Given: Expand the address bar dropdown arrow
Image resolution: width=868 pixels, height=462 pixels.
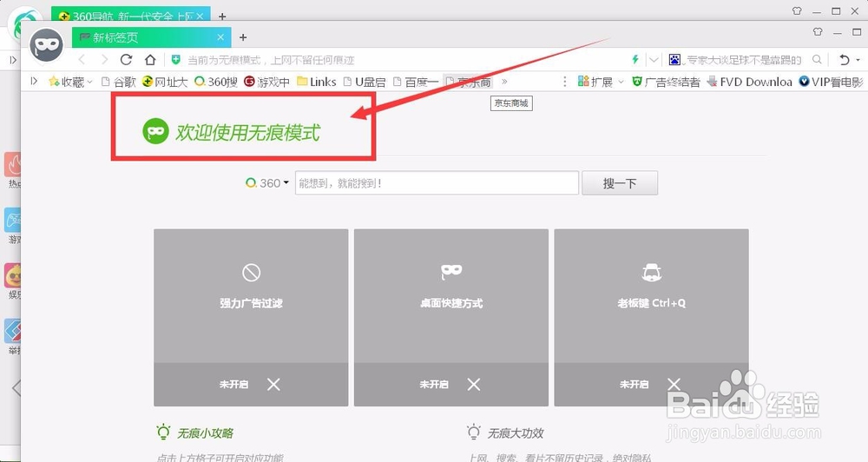Looking at the screenshot, I should (654, 59).
